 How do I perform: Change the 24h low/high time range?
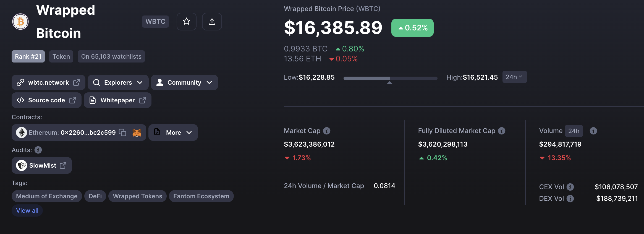(x=514, y=77)
